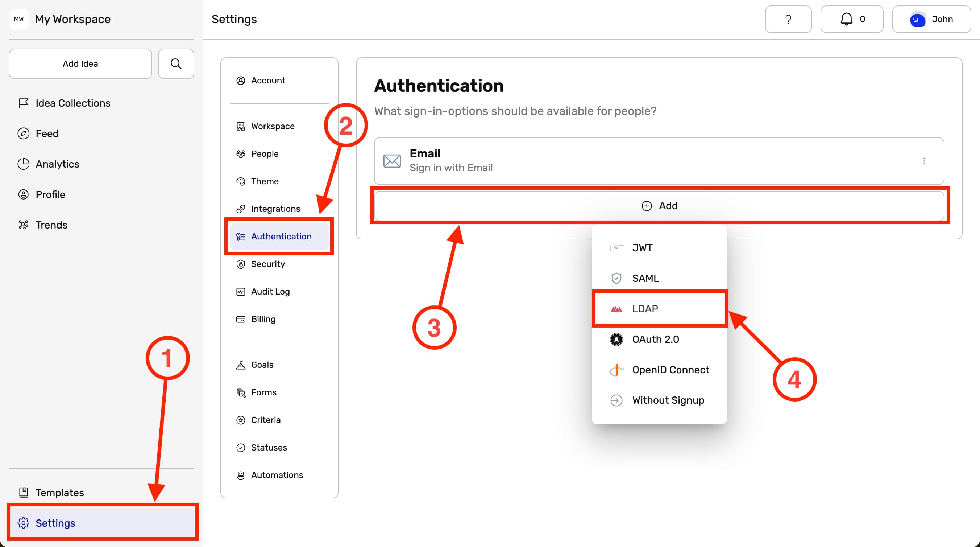Click Add authentication method button
Viewport: 980px width, 547px height.
pyautogui.click(x=659, y=205)
